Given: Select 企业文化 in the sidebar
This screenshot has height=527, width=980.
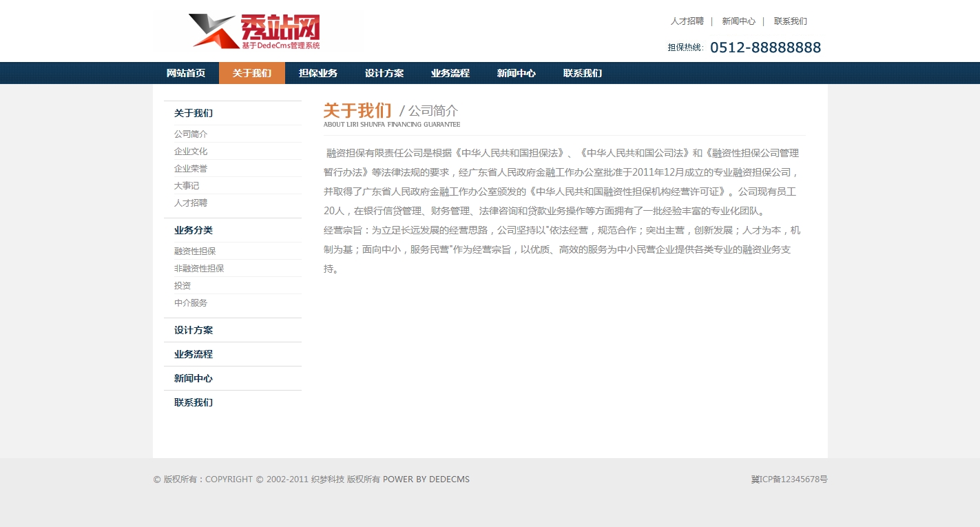Looking at the screenshot, I should pos(191,152).
